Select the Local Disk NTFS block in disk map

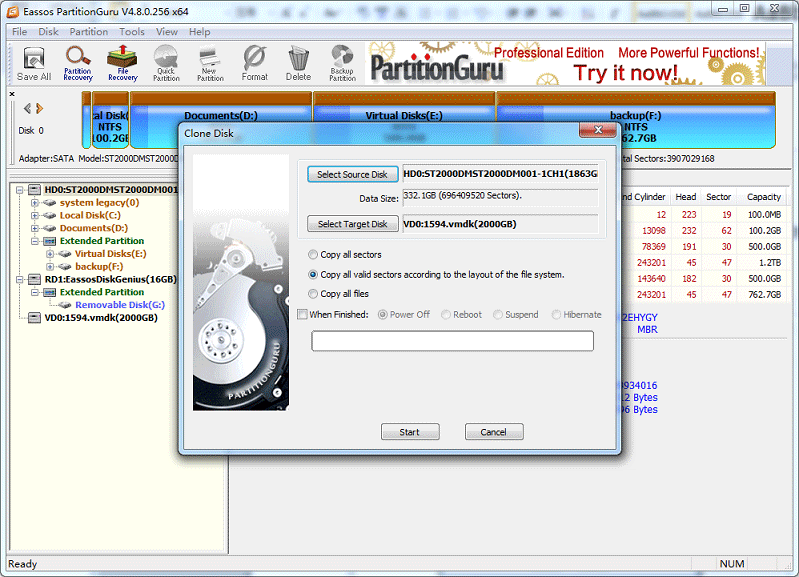click(110, 120)
